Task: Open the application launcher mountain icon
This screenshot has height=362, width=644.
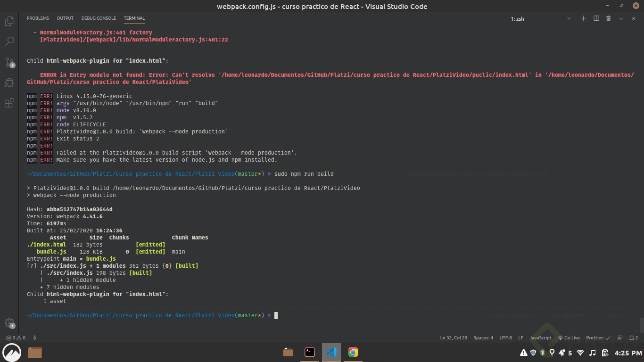Action: point(12,352)
